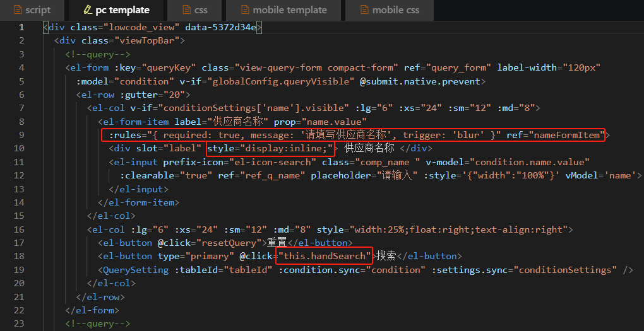
Task: Click the css tab's file icon
Action: 186,10
